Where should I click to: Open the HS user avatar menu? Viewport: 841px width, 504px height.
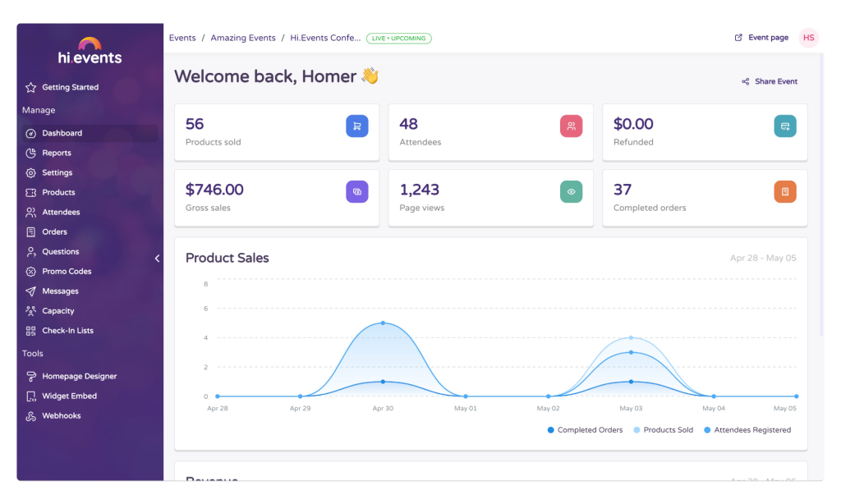pos(808,38)
